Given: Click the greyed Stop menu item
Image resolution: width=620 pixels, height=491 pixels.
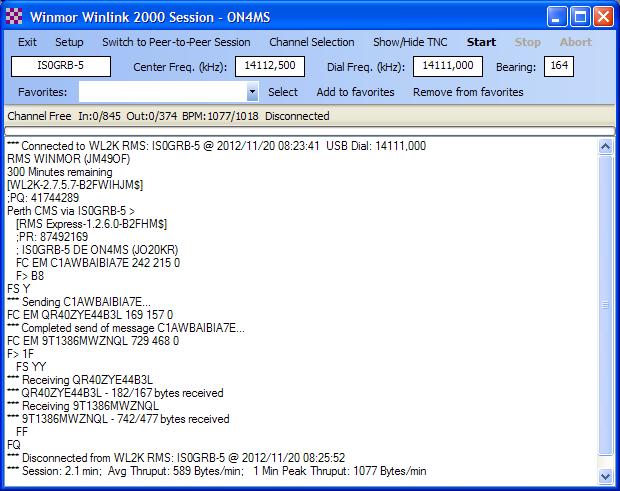Looking at the screenshot, I should point(527,42).
